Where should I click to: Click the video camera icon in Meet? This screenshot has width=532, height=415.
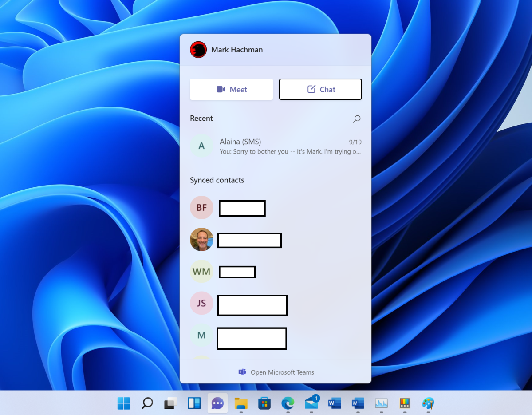point(221,89)
